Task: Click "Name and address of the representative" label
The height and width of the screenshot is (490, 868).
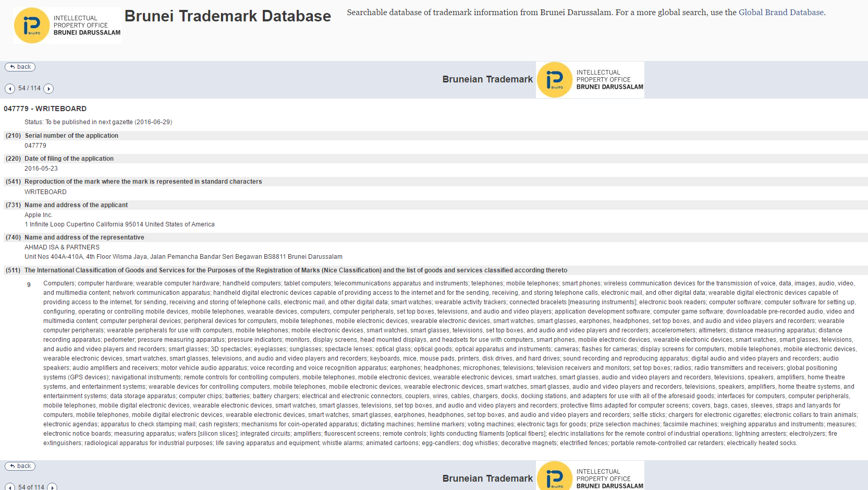Action: [84, 237]
